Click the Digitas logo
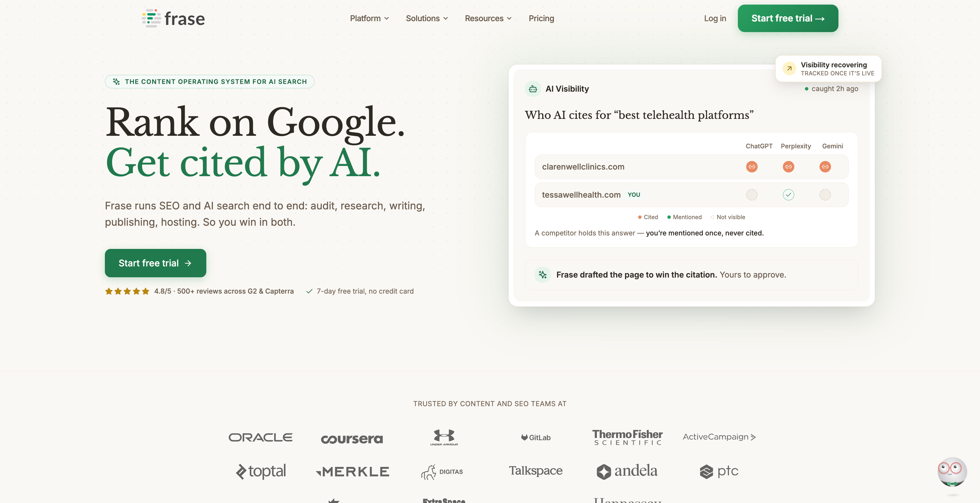This screenshot has width=980, height=503. 442,472
